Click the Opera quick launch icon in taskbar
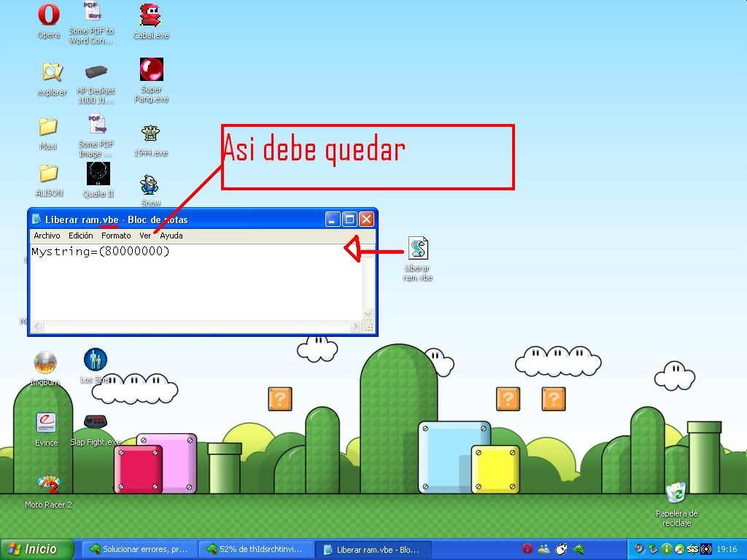The height and width of the screenshot is (560, 747). 527,549
